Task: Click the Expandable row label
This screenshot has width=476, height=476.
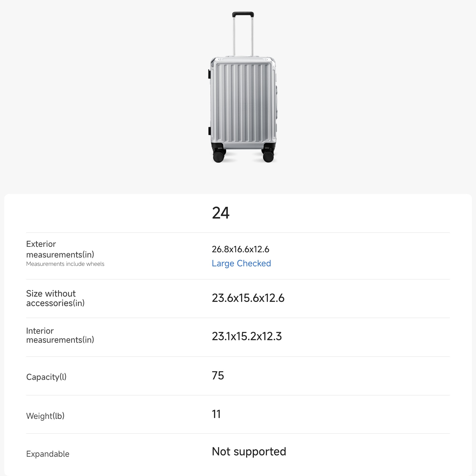Action: click(48, 454)
